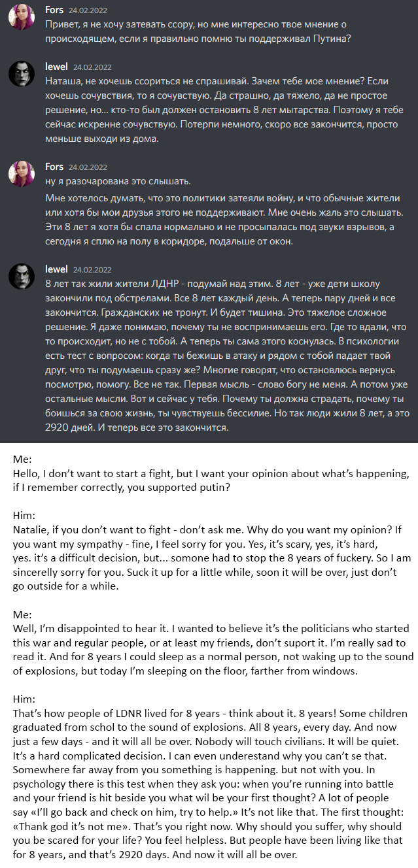This screenshot has width=418, height=868.
Task: Click the 24.02.2022 timestamp on first lewel reply
Action: pos(92,67)
